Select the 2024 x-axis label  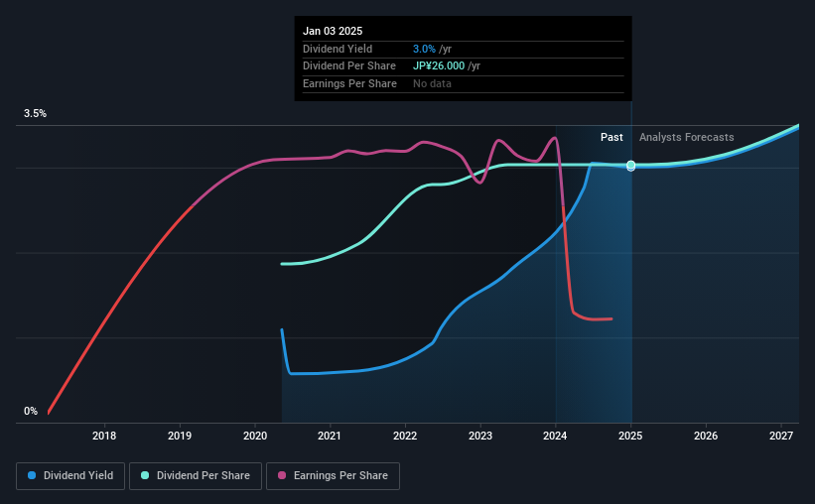[555, 436]
